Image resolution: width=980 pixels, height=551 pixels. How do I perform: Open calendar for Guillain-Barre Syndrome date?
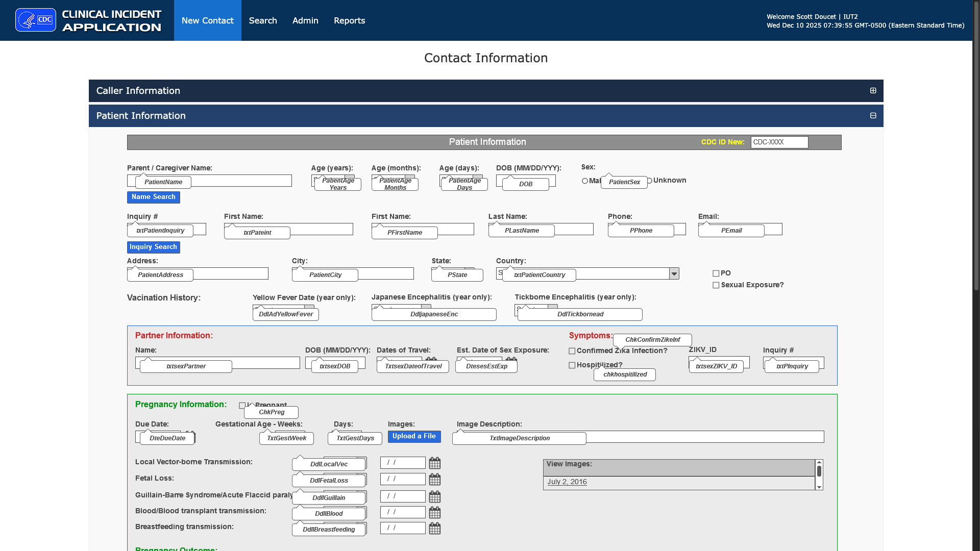[434, 497]
